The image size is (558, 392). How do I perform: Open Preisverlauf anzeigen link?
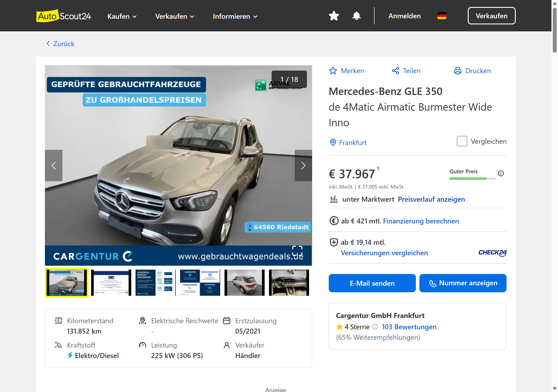(431, 199)
